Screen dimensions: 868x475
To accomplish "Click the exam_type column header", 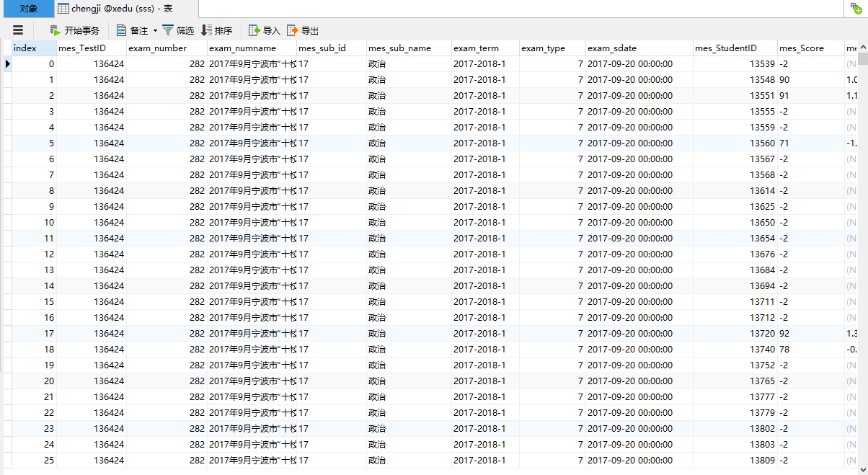I will coord(543,48).
